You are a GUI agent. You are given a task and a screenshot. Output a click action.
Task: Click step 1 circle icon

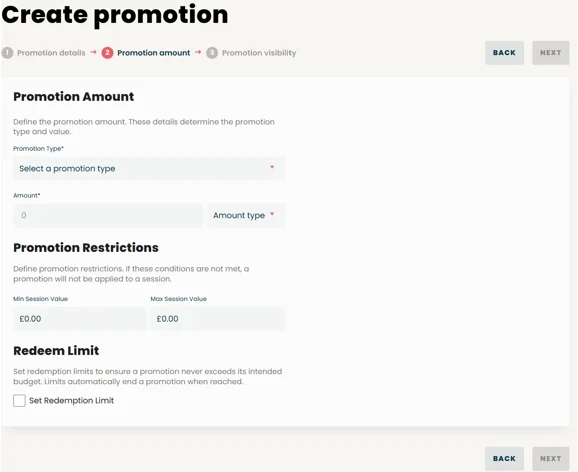click(x=7, y=53)
